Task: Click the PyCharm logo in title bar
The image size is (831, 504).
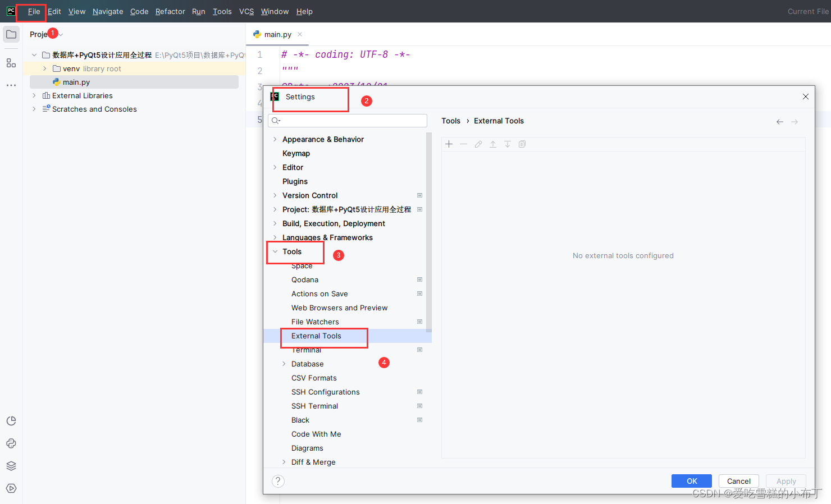Action: point(11,11)
